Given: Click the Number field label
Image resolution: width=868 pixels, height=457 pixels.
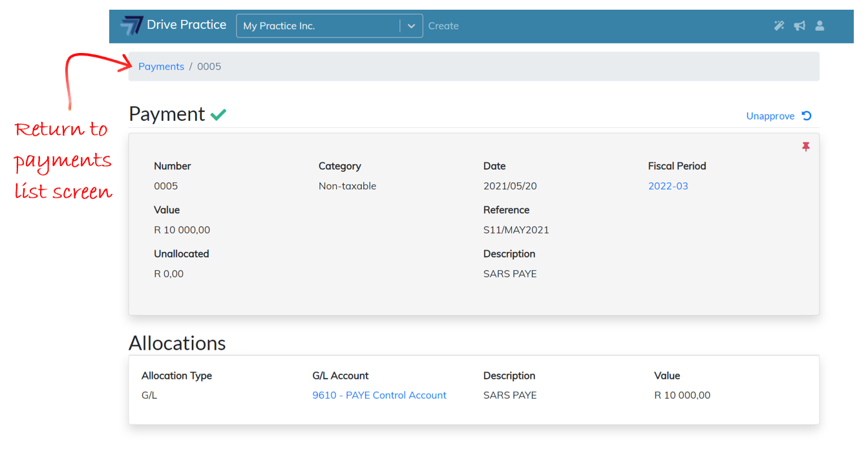Looking at the screenshot, I should coord(172,166).
